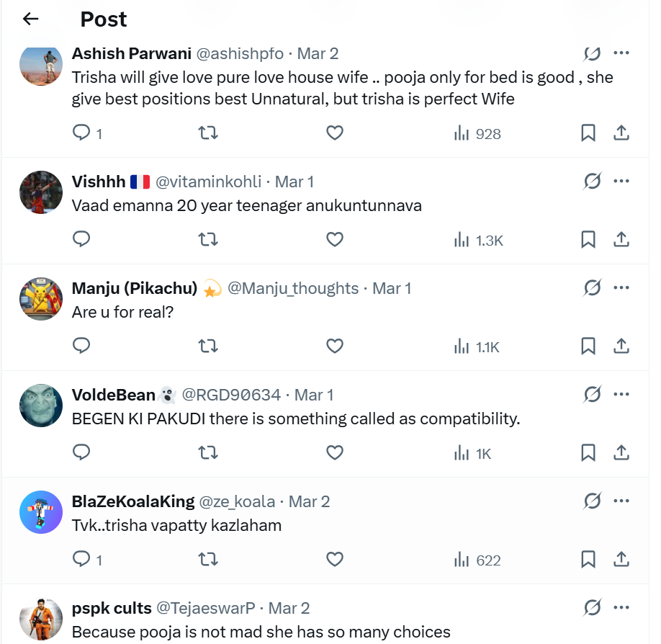Open Grok action on pspk cults' reply
The width and height of the screenshot is (661, 644).
pyautogui.click(x=592, y=608)
